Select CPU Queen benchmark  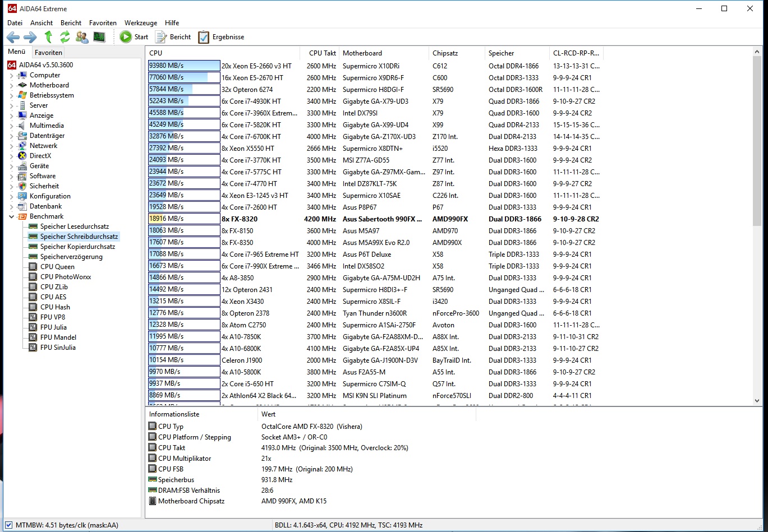coord(57,267)
